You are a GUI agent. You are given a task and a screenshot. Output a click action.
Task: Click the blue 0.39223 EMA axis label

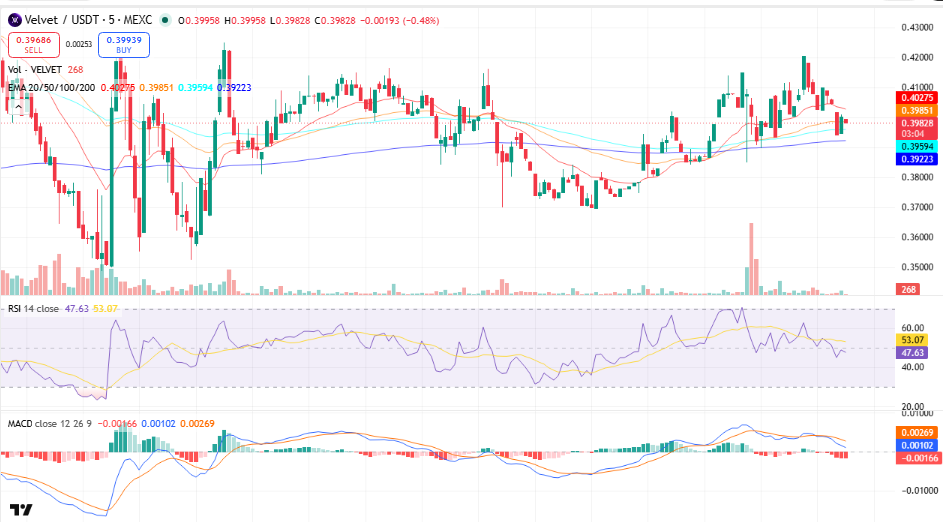[x=917, y=159]
